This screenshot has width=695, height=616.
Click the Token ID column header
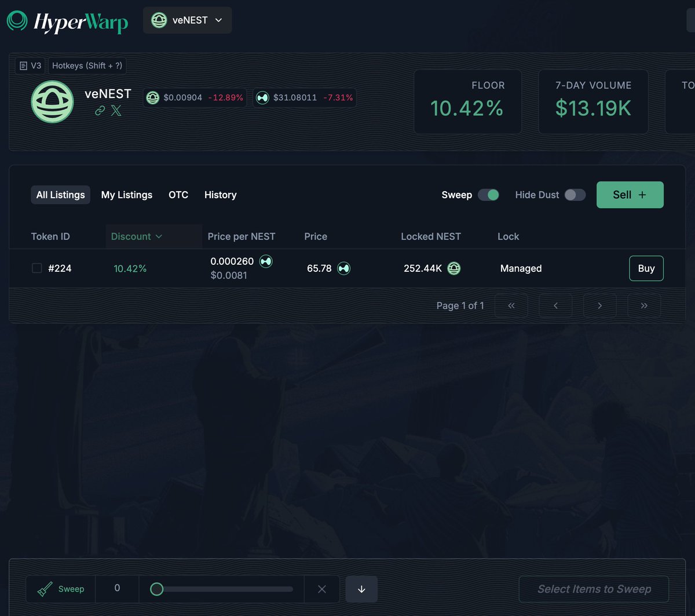click(50, 236)
